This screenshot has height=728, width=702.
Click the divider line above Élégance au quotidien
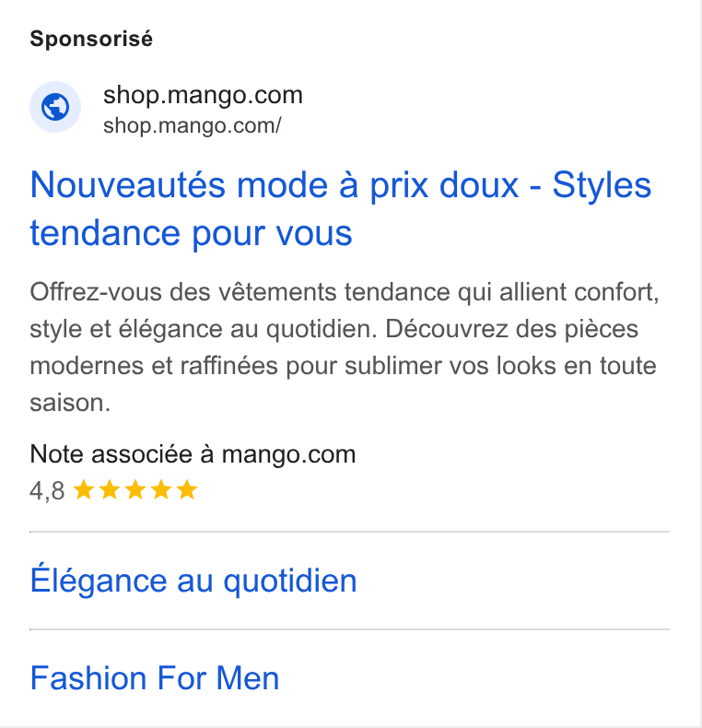[x=349, y=532]
